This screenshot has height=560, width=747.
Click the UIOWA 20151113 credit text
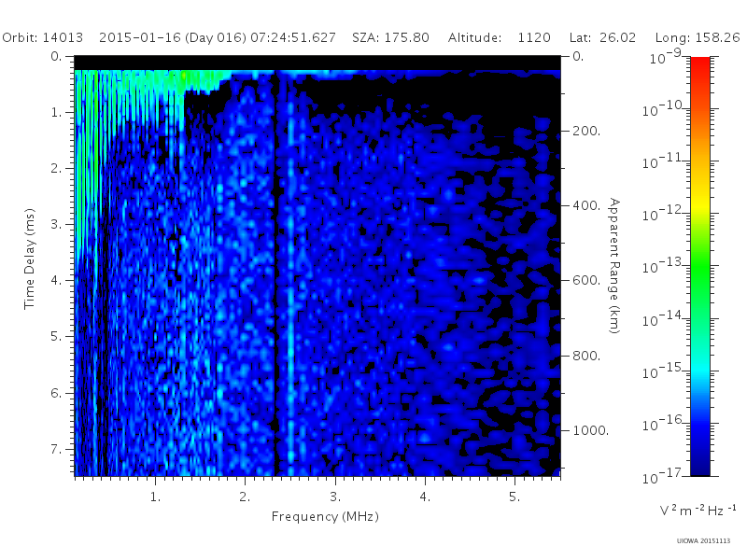click(703, 541)
